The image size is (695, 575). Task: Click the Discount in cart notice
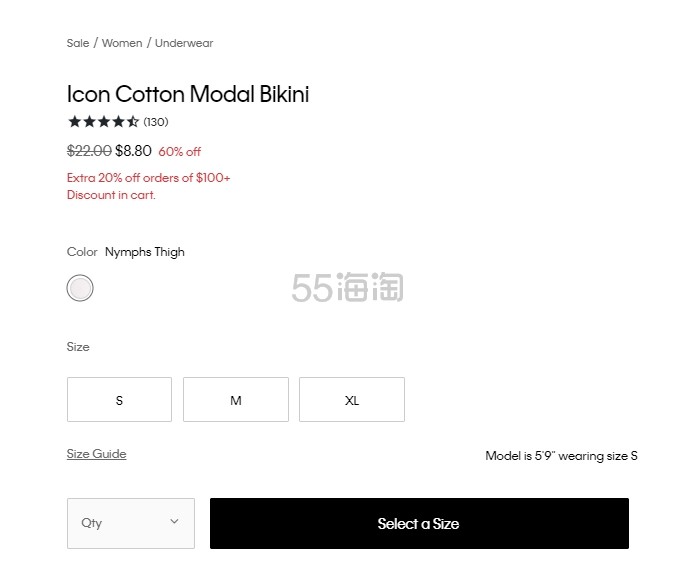point(111,195)
